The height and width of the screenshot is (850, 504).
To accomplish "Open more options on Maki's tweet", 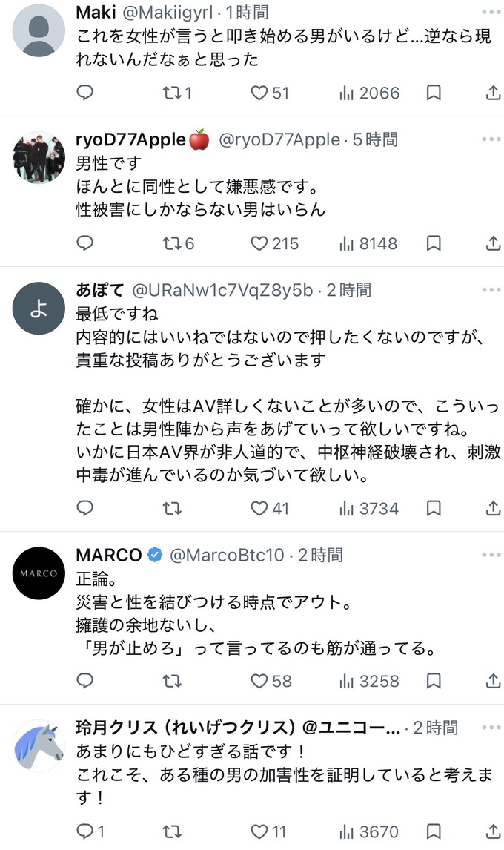I will (x=491, y=12).
